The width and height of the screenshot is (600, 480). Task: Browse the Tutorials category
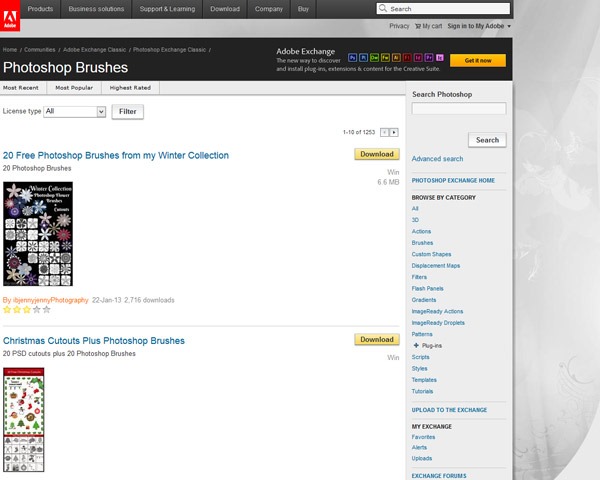[x=422, y=391]
